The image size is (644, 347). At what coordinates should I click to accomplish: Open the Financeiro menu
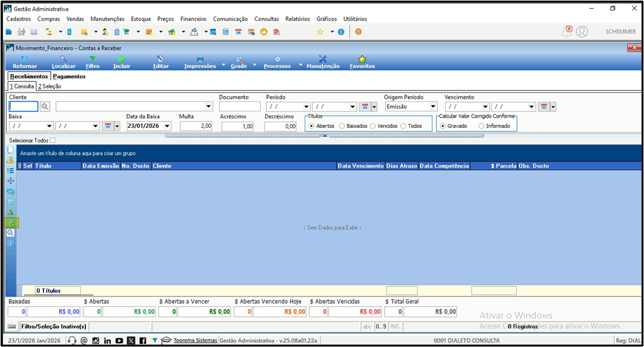[x=193, y=19]
